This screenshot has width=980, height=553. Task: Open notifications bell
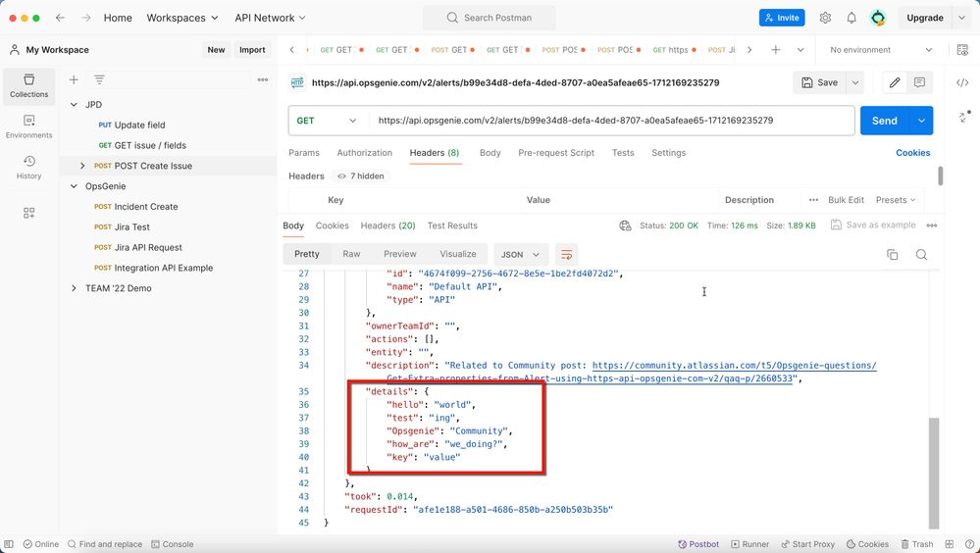[x=851, y=18]
